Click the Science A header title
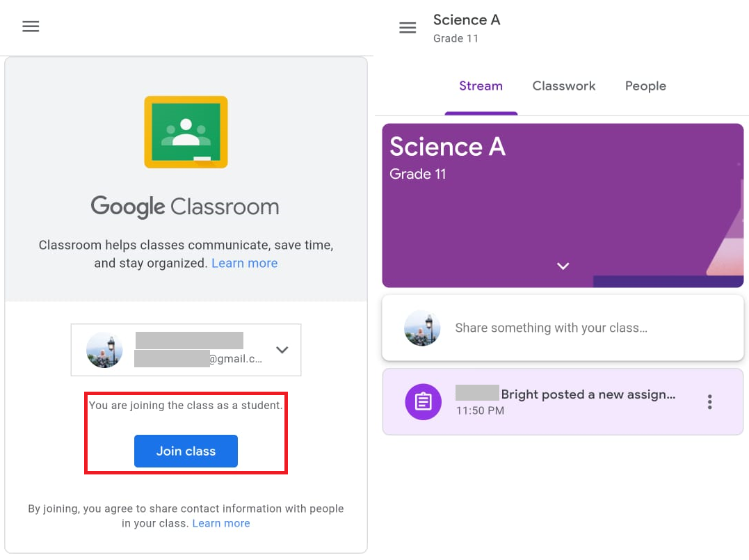 (466, 19)
